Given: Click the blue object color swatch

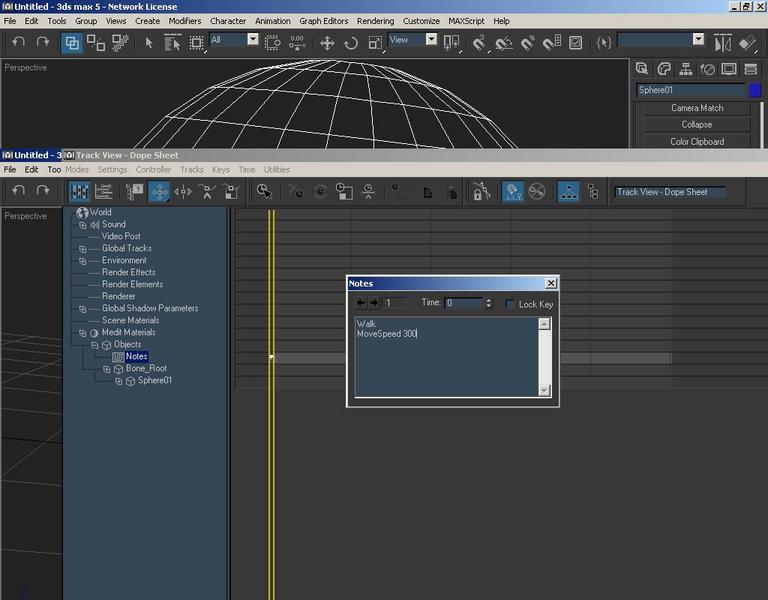Looking at the screenshot, I should 755,90.
